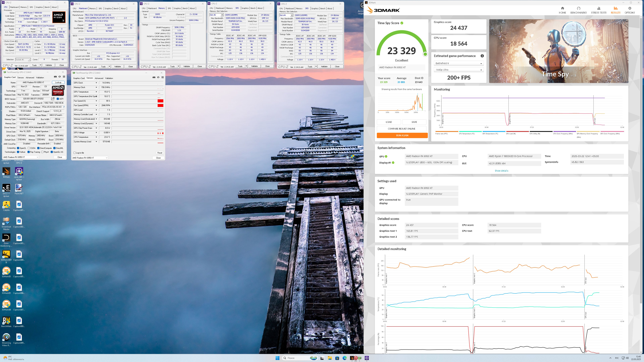Toggle CUDA checkbox in GPU-Z

[x=29, y=148]
